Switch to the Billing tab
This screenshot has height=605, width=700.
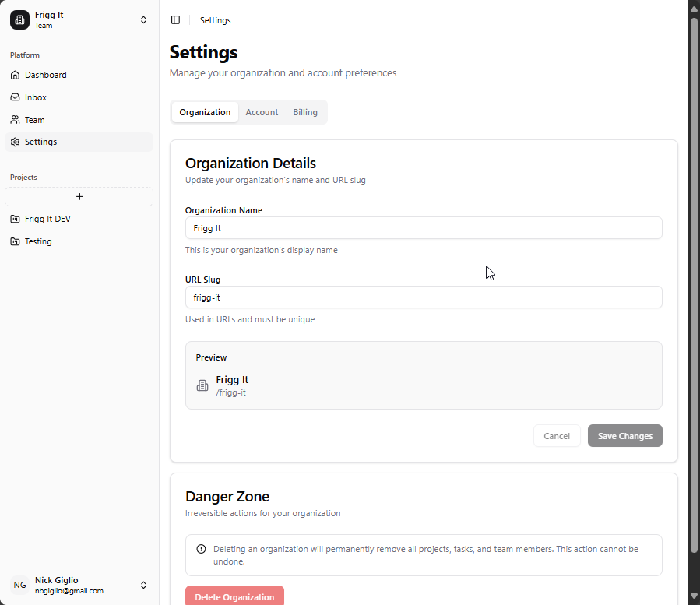click(x=305, y=112)
